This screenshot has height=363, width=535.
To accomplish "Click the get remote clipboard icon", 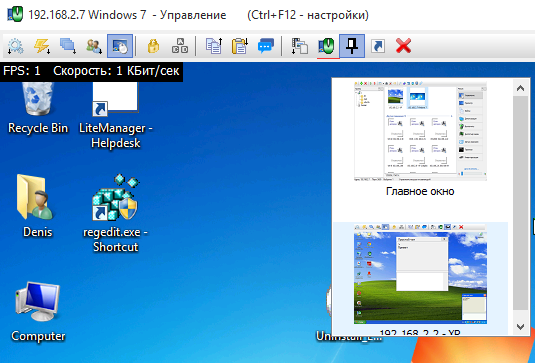I will (240, 46).
